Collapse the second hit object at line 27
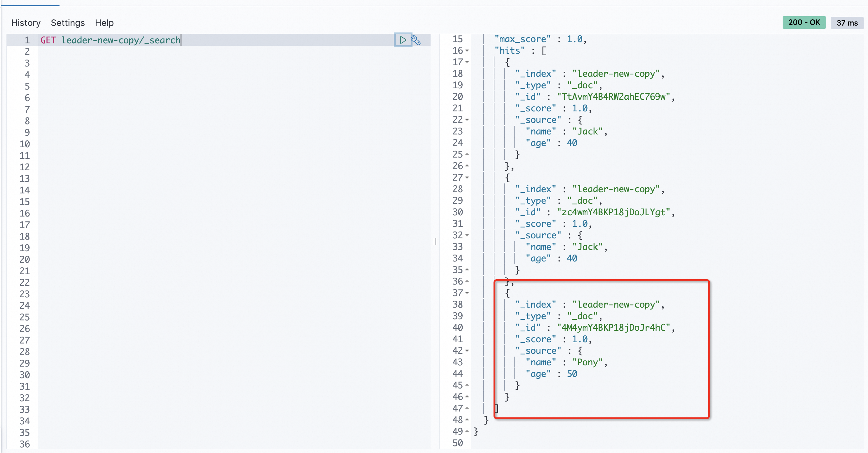Viewport: 868px width, 453px height. [467, 178]
